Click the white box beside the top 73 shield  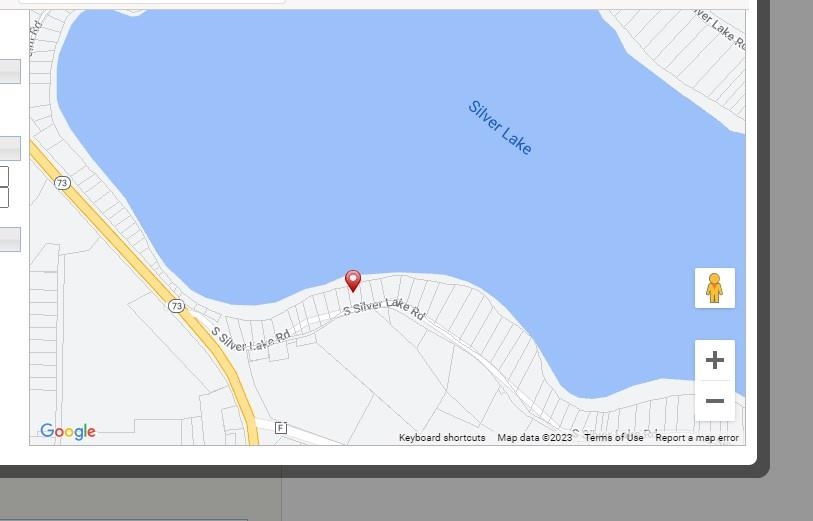coord(4,176)
